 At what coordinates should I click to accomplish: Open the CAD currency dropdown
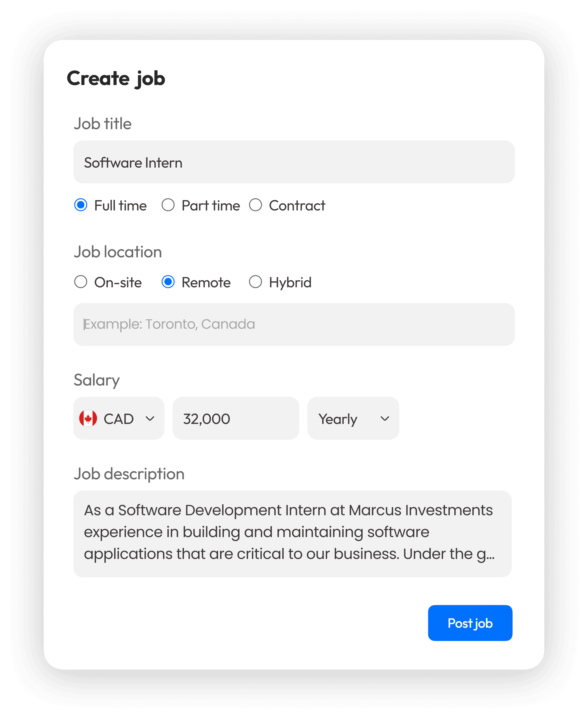pos(118,419)
